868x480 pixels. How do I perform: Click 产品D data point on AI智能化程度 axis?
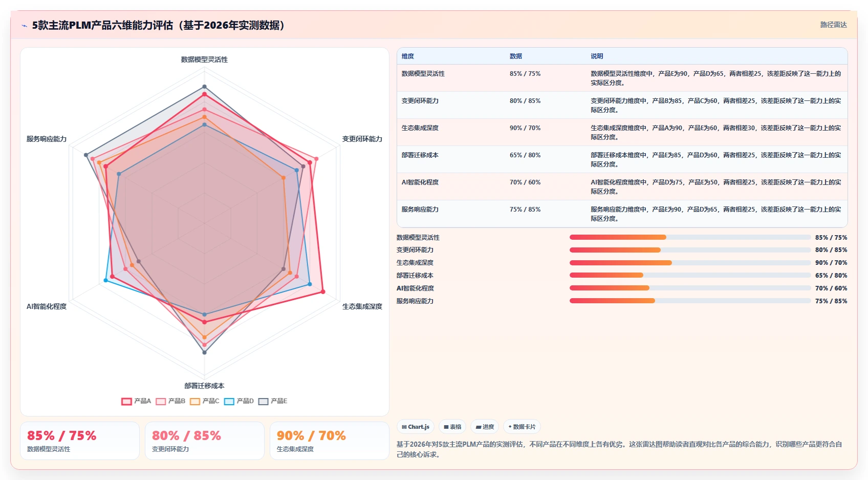click(106, 280)
